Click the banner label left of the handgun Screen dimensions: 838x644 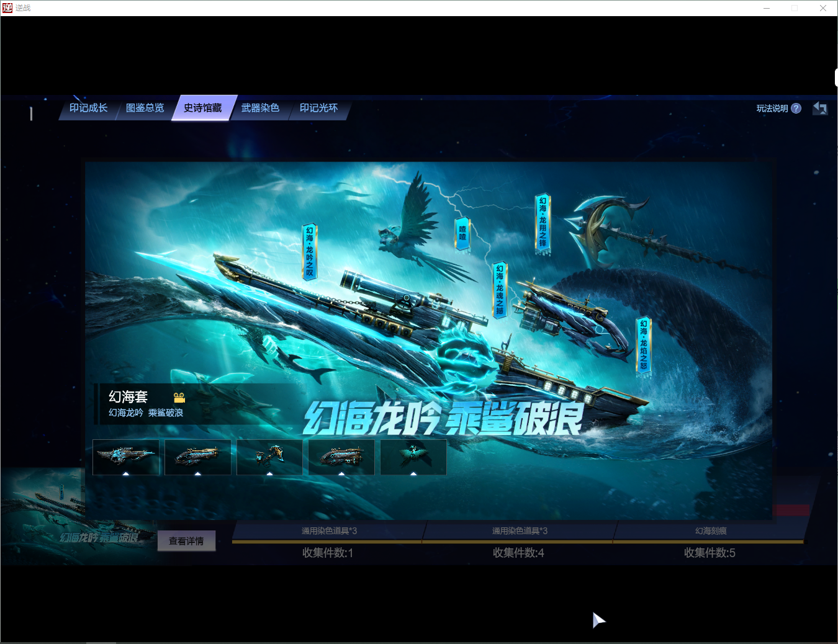pyautogui.click(x=500, y=290)
